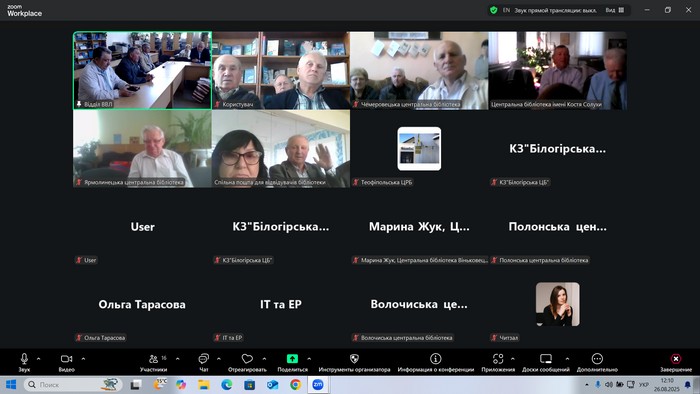Click the green encryption shield indicator
Viewport: 700px width, 394px height.
point(493,10)
